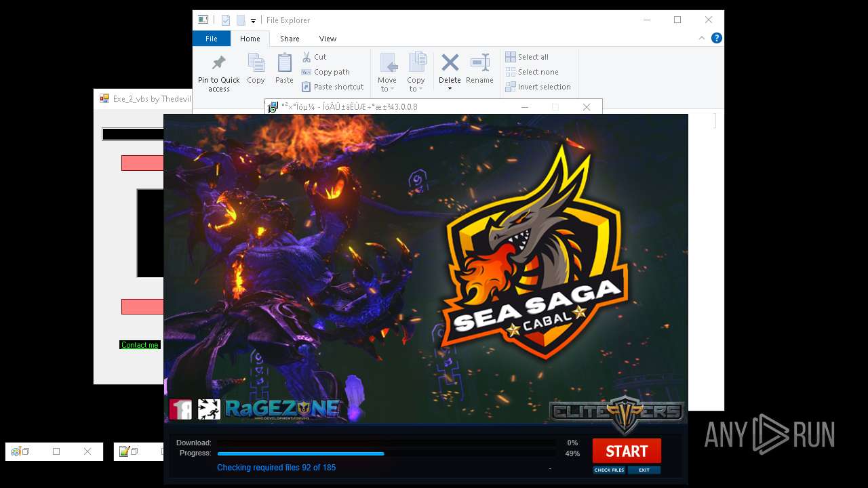Click the Copy icon in File Explorer ribbon
Viewport: 868px width, 488px height.
(256, 63)
